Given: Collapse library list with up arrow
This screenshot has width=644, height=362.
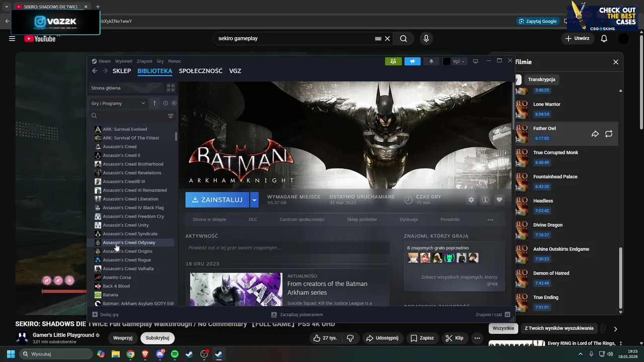Looking at the screenshot, I should 154,103.
